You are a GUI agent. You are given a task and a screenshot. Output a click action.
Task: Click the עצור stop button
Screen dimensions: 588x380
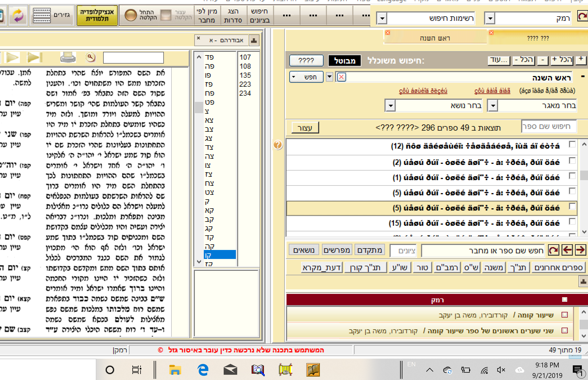(x=305, y=128)
